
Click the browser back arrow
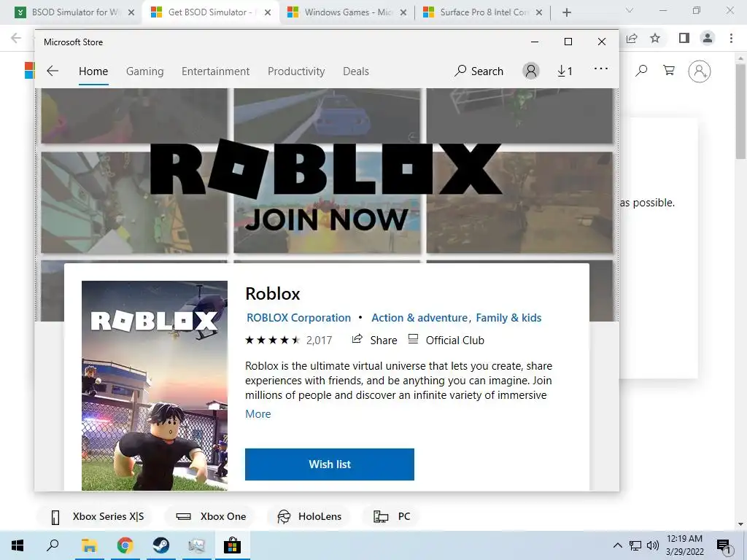16,38
